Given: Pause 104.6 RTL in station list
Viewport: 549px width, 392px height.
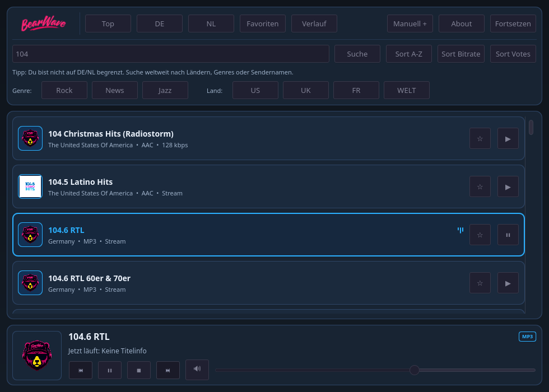Looking at the screenshot, I should pos(508,235).
